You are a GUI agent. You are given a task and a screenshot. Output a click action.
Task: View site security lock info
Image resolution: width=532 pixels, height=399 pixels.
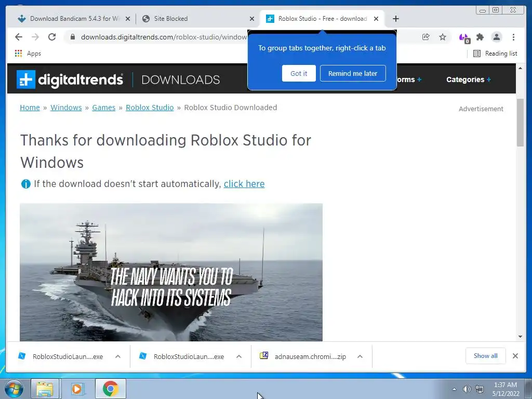pos(72,37)
